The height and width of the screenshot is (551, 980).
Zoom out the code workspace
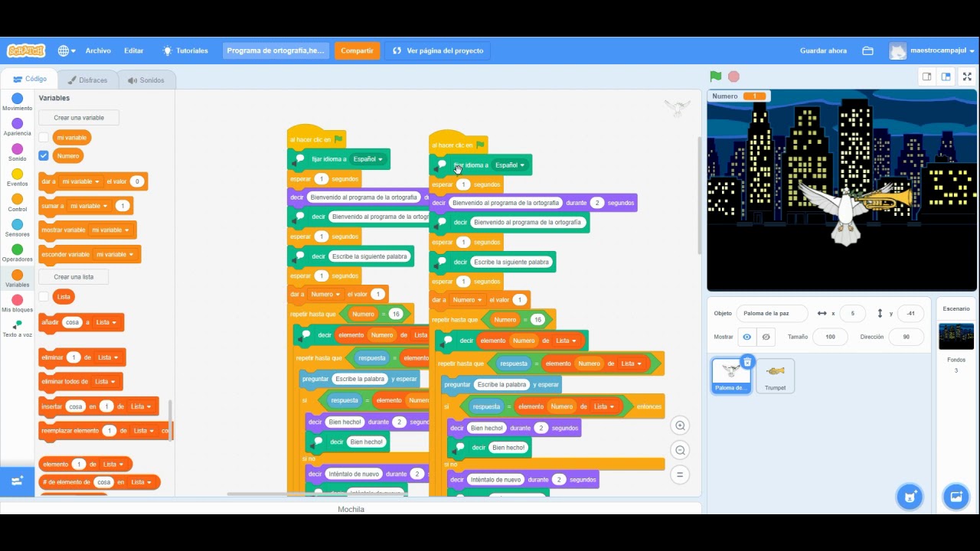[x=680, y=450]
